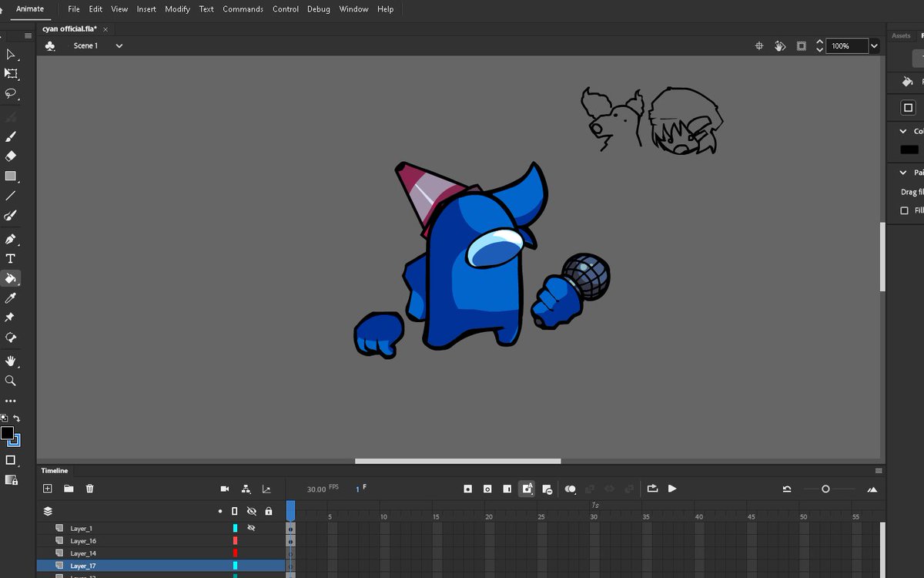The image size is (924, 578).
Task: Open the Modify menu
Action: (x=177, y=9)
